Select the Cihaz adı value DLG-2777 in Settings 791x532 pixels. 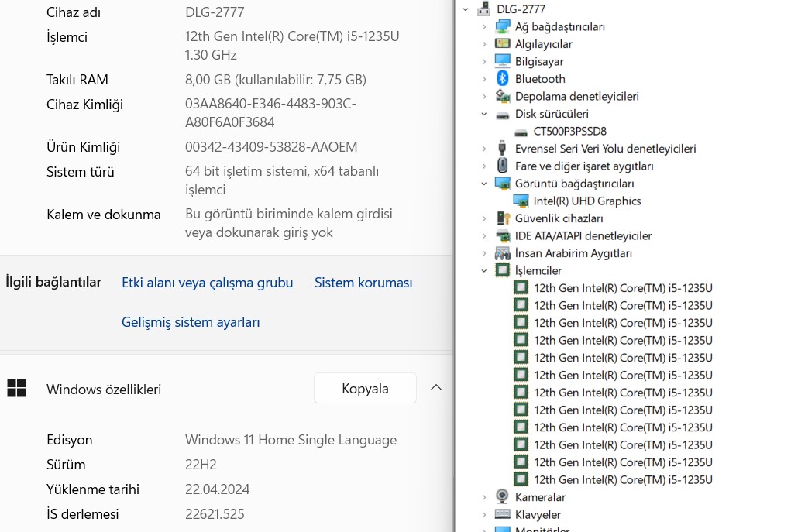tap(215, 12)
